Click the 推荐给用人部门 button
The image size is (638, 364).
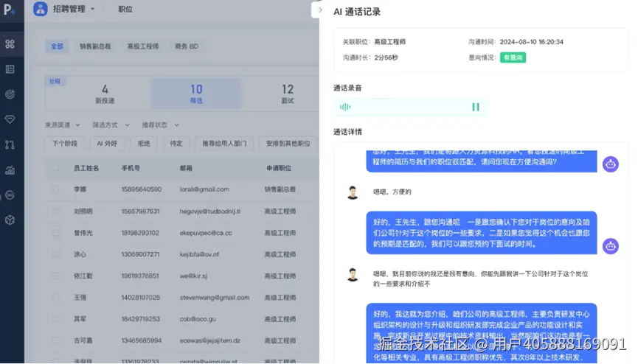[224, 143]
